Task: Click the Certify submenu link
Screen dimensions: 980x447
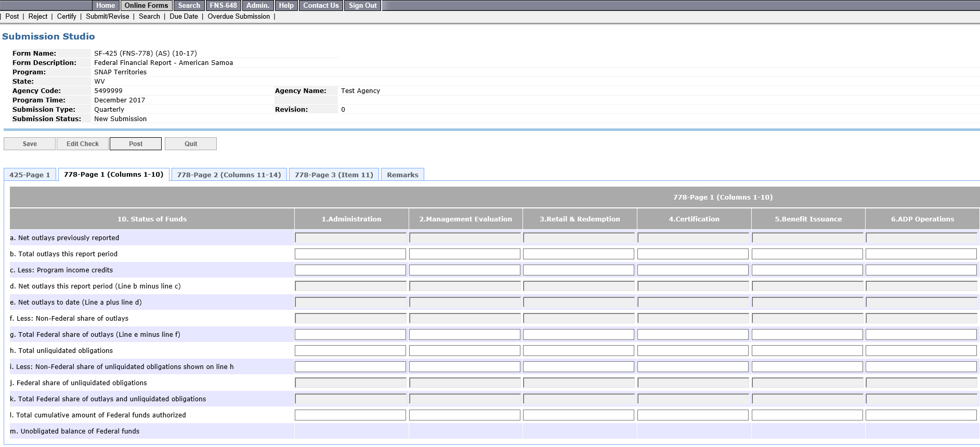Action: point(67,17)
